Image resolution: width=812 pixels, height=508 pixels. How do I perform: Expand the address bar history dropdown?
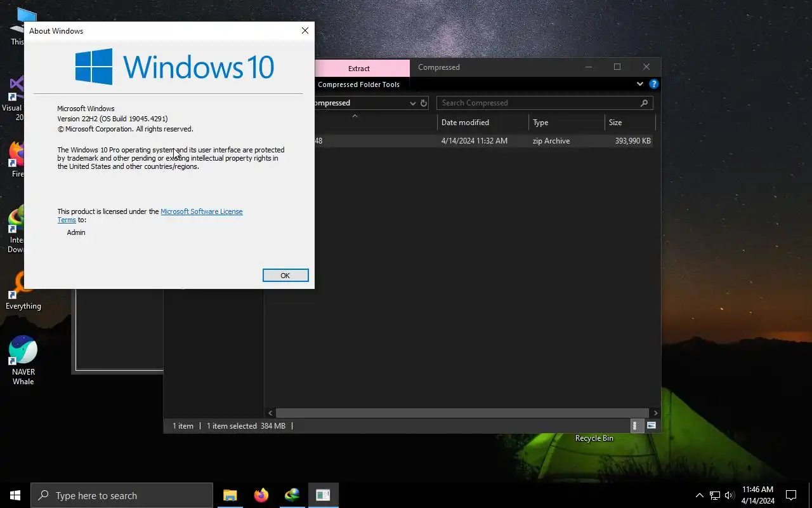413,103
